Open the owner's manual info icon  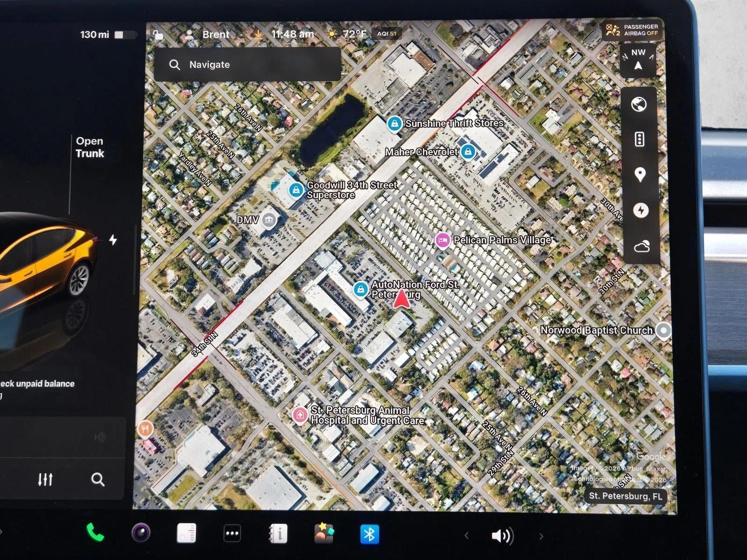278,533
